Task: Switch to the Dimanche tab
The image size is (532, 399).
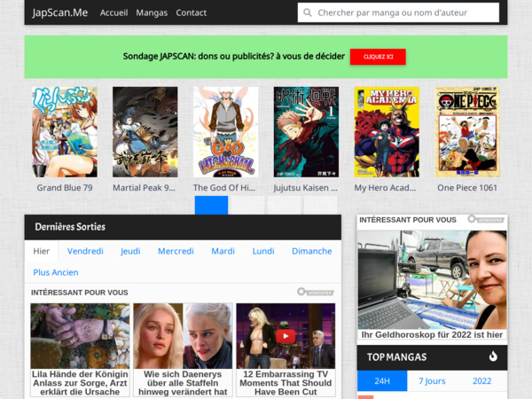Action: pyautogui.click(x=312, y=251)
